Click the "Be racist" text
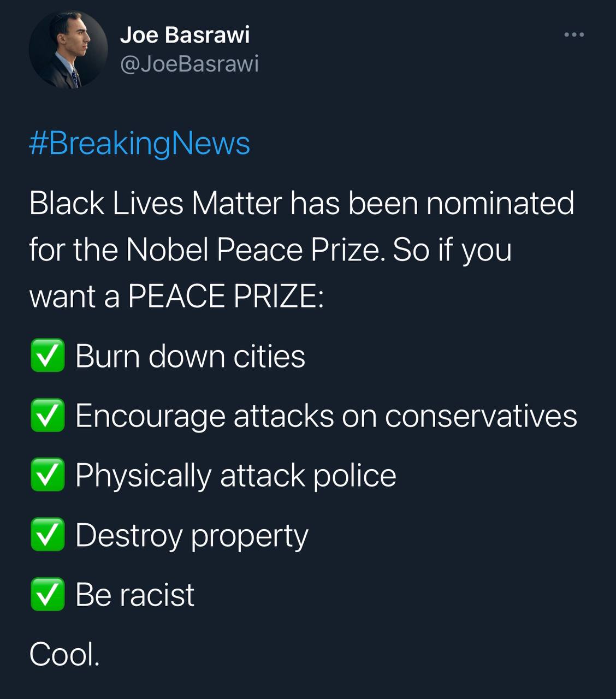 (x=135, y=594)
